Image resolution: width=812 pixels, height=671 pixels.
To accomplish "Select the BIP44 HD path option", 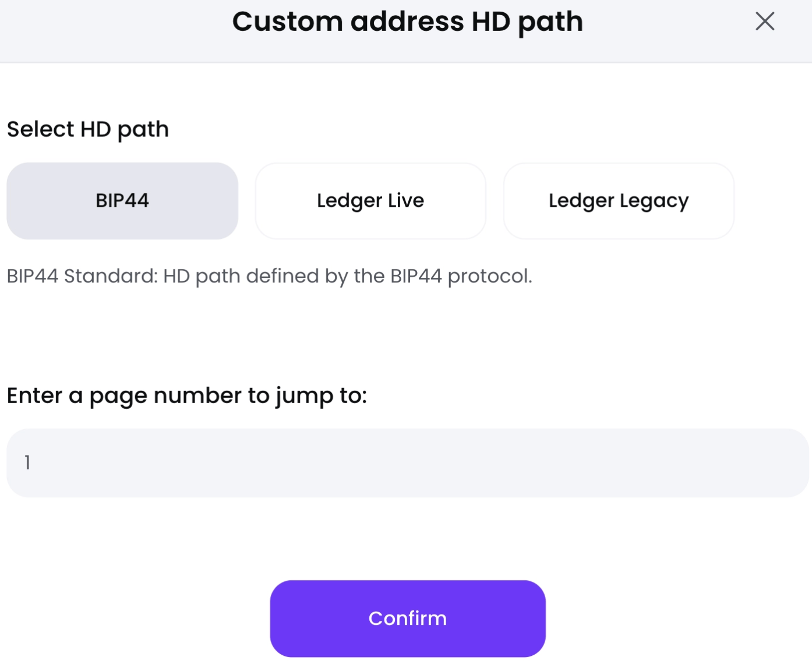I will click(x=122, y=201).
